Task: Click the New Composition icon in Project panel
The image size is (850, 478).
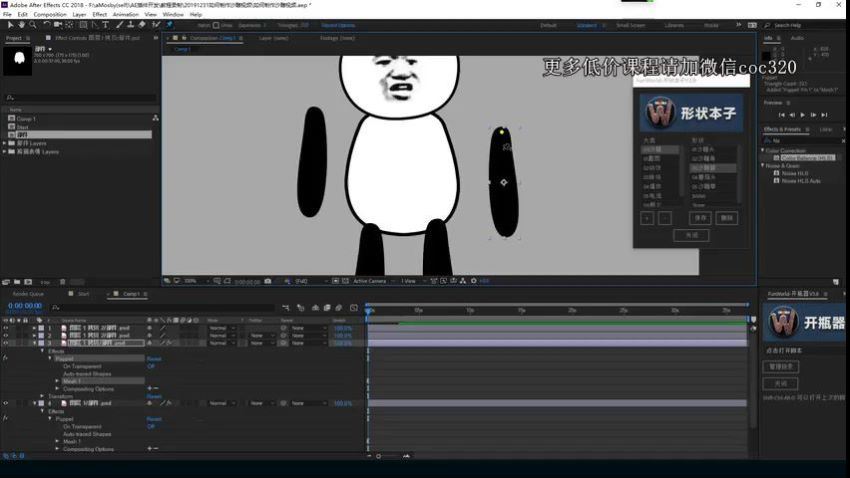Action: (28, 282)
